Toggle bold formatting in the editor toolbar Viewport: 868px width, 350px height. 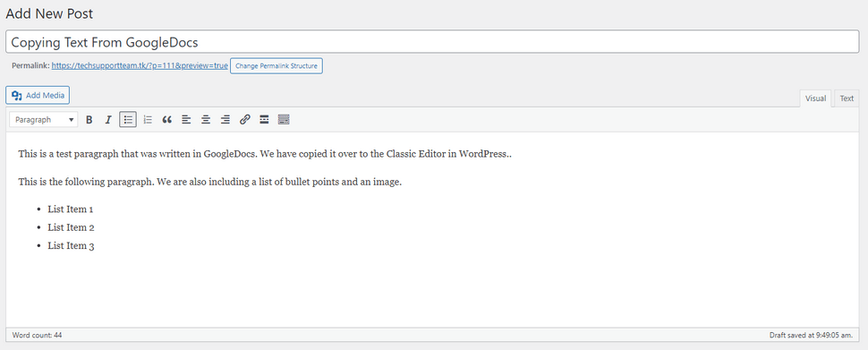[89, 120]
